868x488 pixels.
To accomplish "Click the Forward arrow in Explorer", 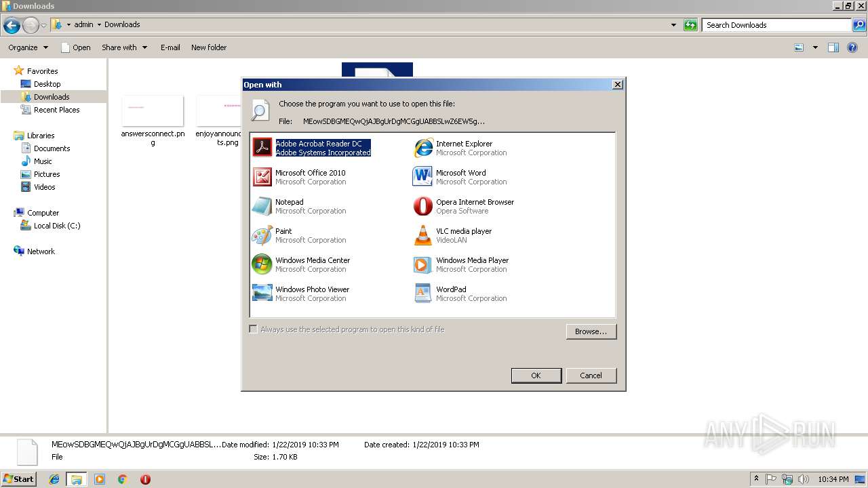I will coord(31,26).
